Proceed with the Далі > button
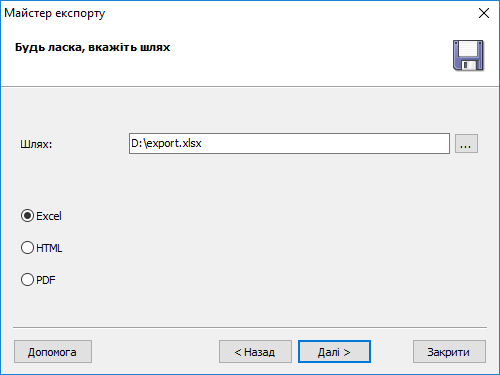Viewport: 500px width, 375px height. click(334, 352)
